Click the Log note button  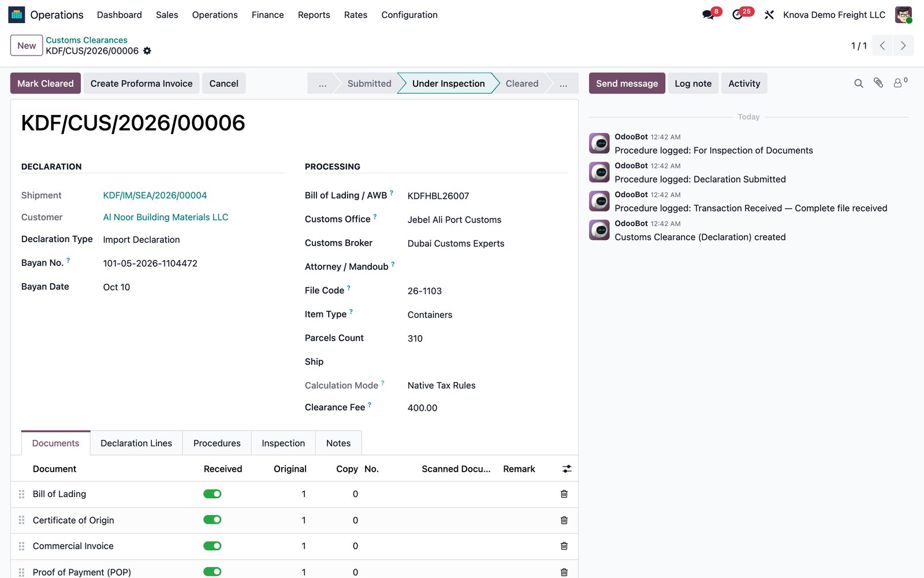(693, 83)
